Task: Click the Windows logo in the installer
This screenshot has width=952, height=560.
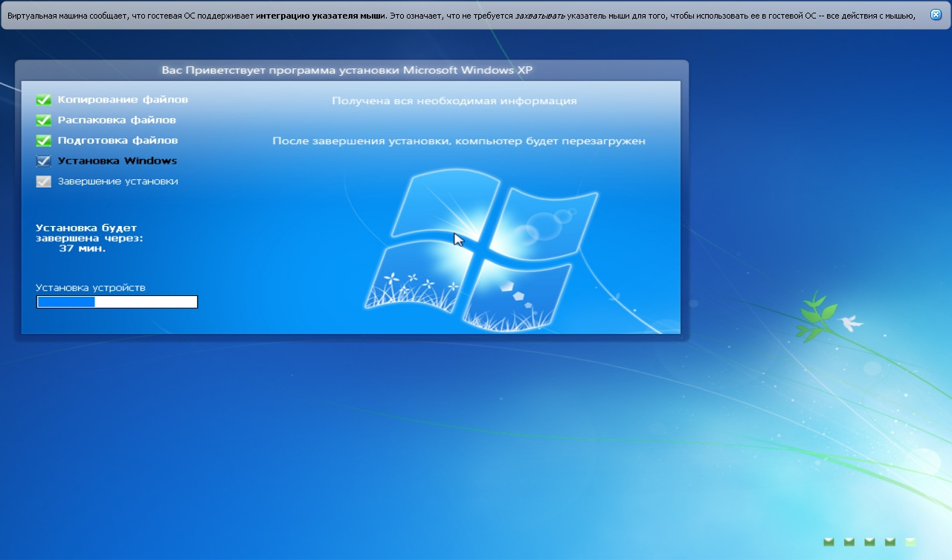Action: [x=480, y=249]
